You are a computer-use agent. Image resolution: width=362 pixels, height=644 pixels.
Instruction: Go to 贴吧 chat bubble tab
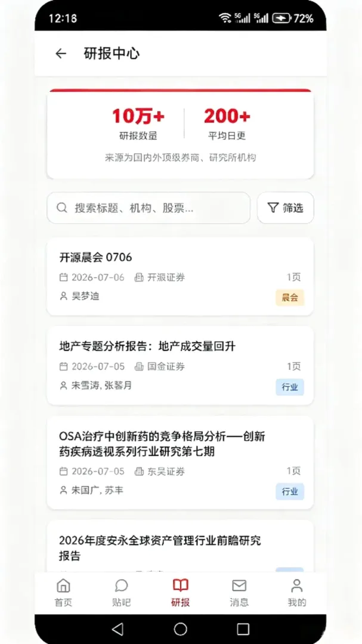click(x=122, y=593)
